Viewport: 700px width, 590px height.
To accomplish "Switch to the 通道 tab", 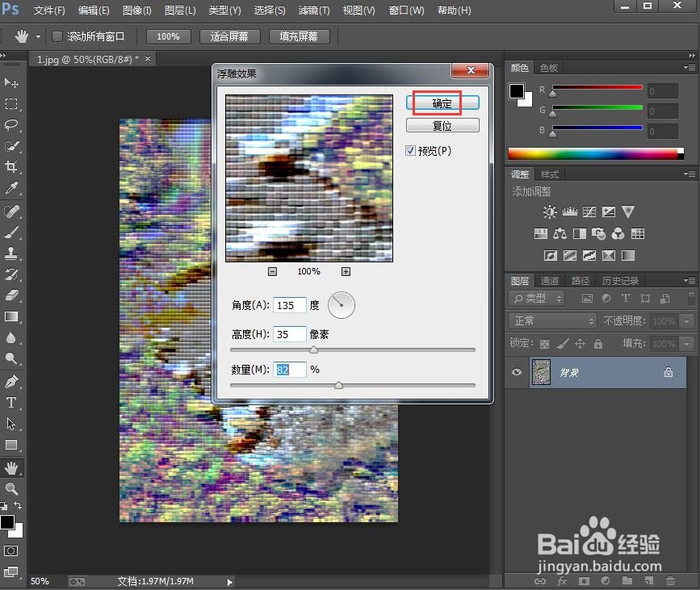I will 550,281.
